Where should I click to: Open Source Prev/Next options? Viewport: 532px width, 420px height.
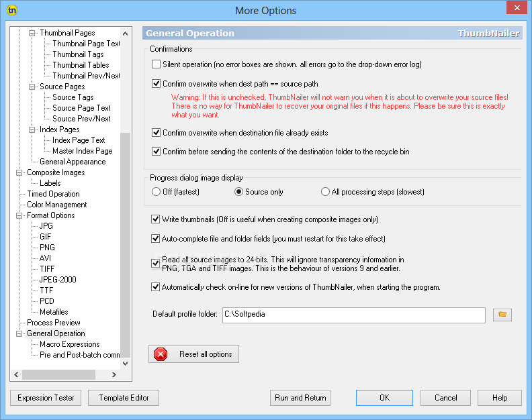click(x=81, y=119)
